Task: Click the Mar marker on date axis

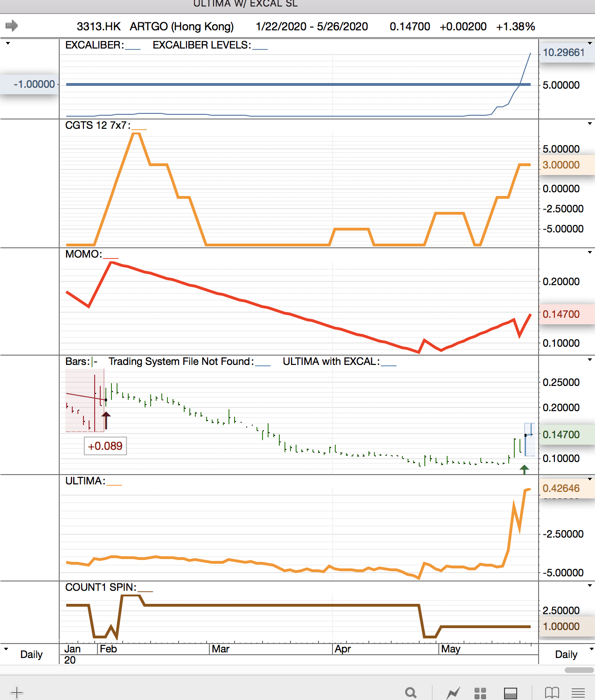Action: (221, 649)
